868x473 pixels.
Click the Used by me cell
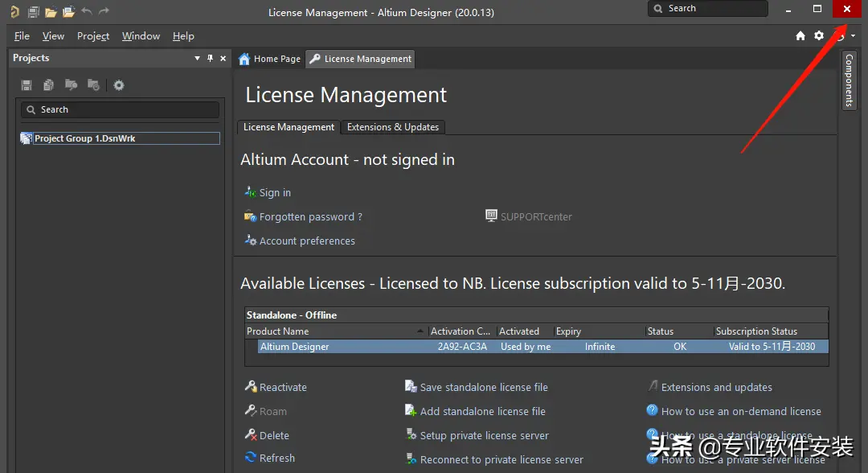[x=526, y=347]
